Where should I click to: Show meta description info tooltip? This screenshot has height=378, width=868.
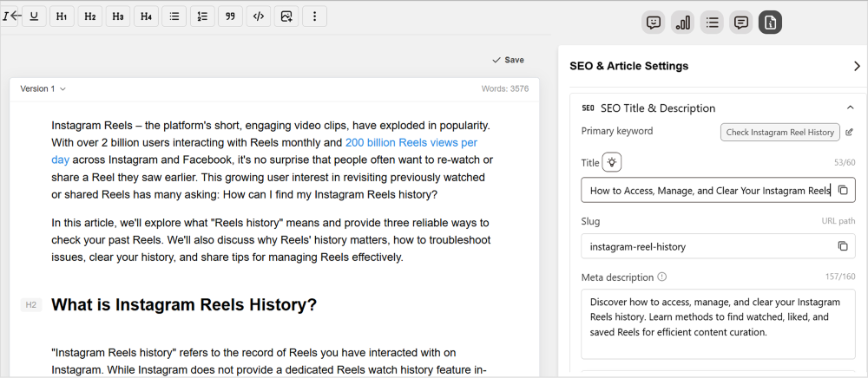[661, 277]
